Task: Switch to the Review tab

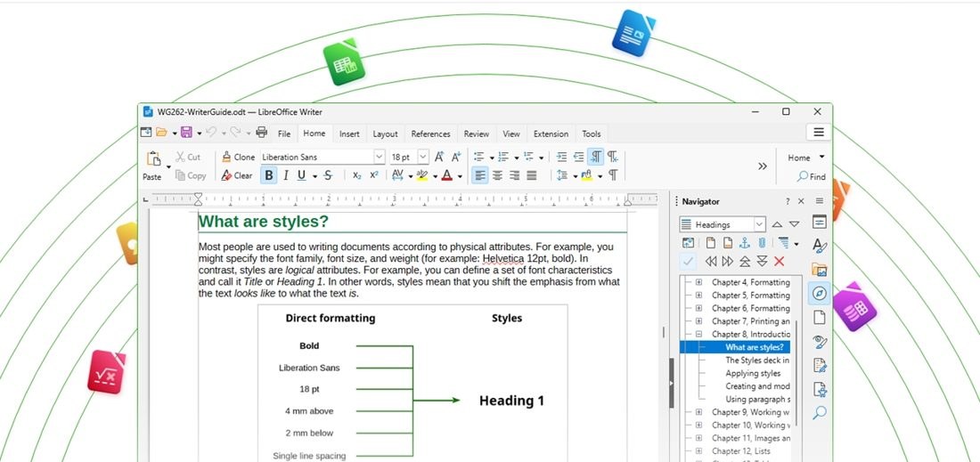Action: (x=477, y=134)
